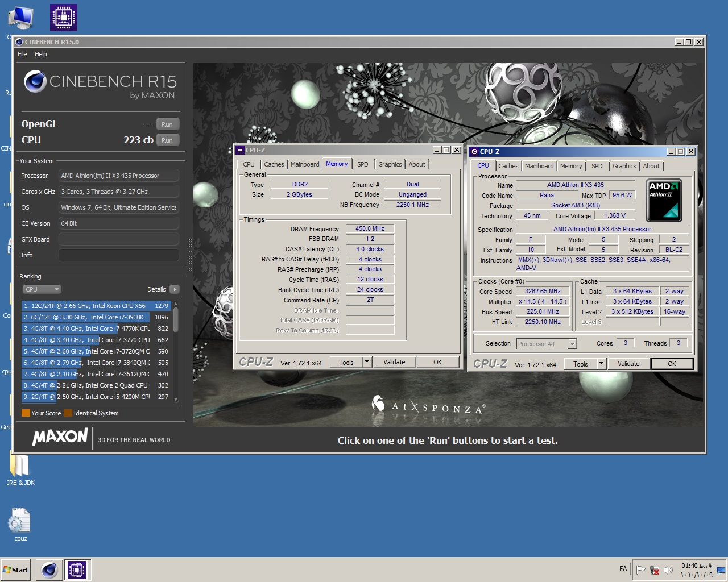Screen dimensions: 728x582
Task: Click the Action Center flag tray icon
Action: click(641, 569)
